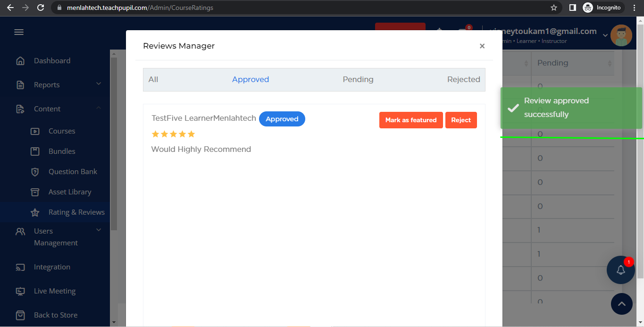
Task: Open the user account dropdown arrow
Action: coord(605,34)
